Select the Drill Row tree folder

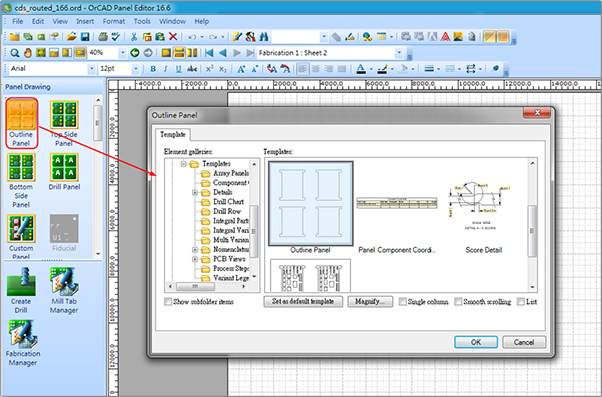(222, 211)
